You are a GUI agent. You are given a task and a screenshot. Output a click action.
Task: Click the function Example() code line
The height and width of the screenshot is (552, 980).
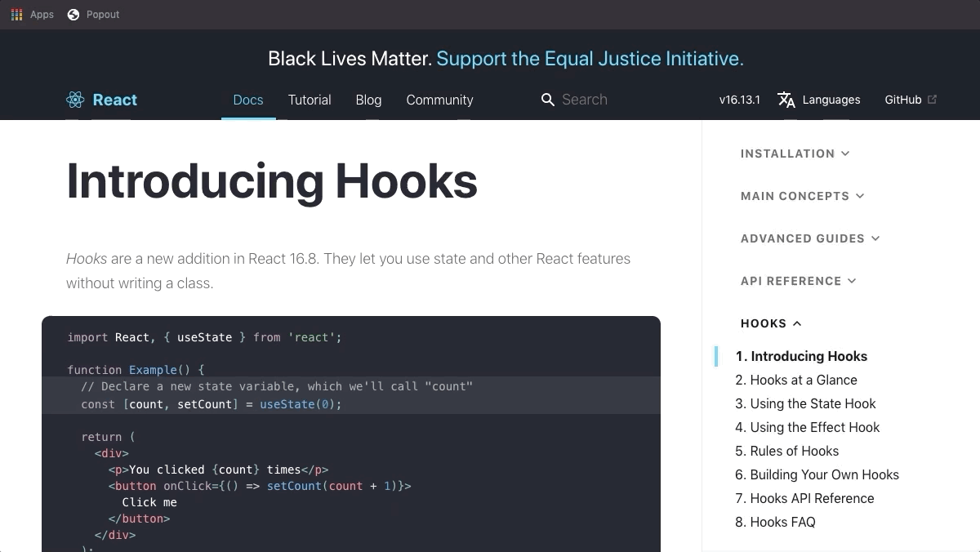tap(136, 370)
